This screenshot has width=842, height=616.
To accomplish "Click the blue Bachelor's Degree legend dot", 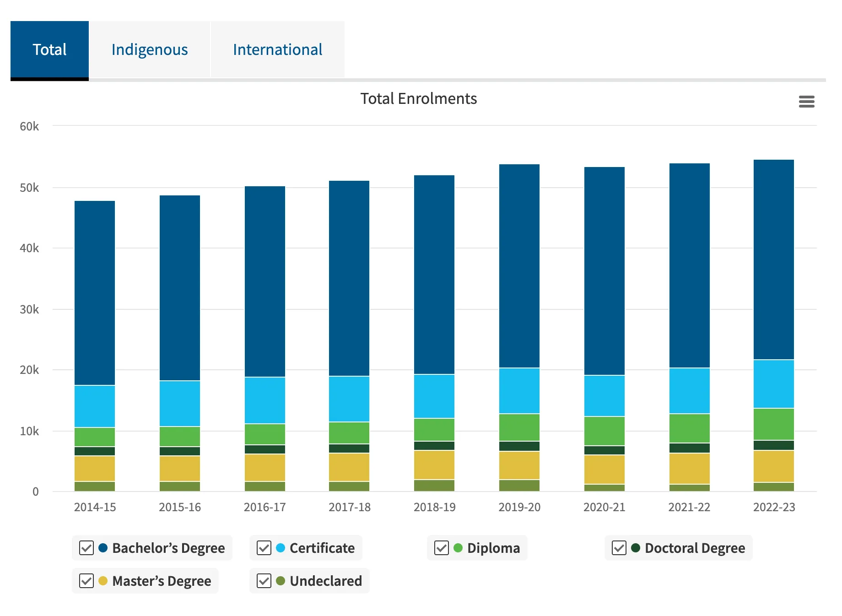I will pyautogui.click(x=103, y=548).
